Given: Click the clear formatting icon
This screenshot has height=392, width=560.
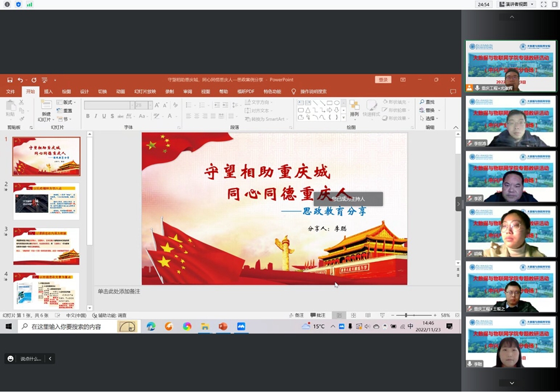Looking at the screenshot, I should [175, 105].
